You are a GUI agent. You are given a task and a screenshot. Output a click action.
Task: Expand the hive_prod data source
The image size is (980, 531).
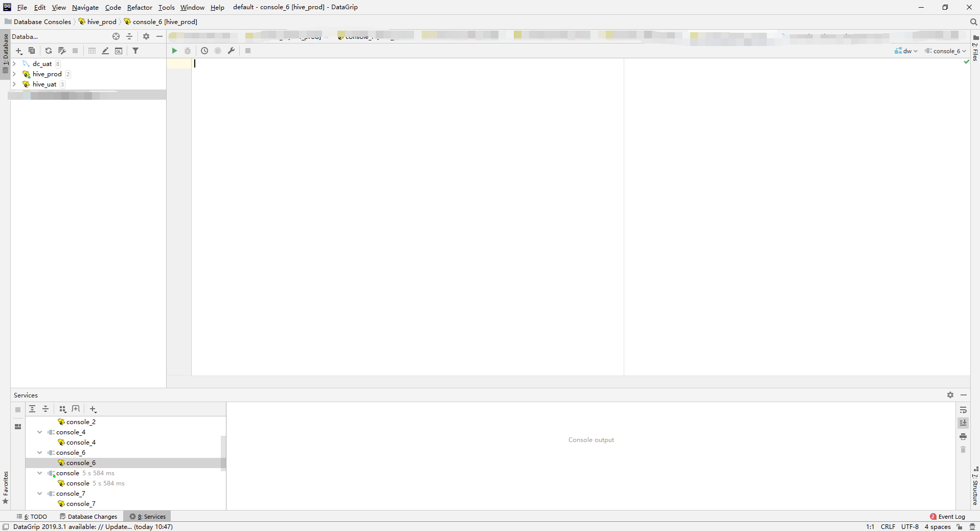coord(14,74)
